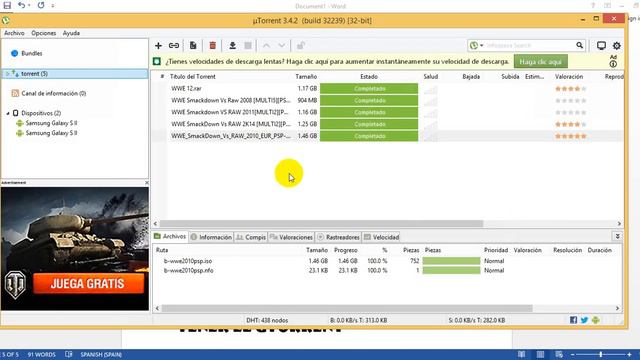The height and width of the screenshot is (360, 640).
Task: Open the Ayuda menu
Action: pos(71,33)
